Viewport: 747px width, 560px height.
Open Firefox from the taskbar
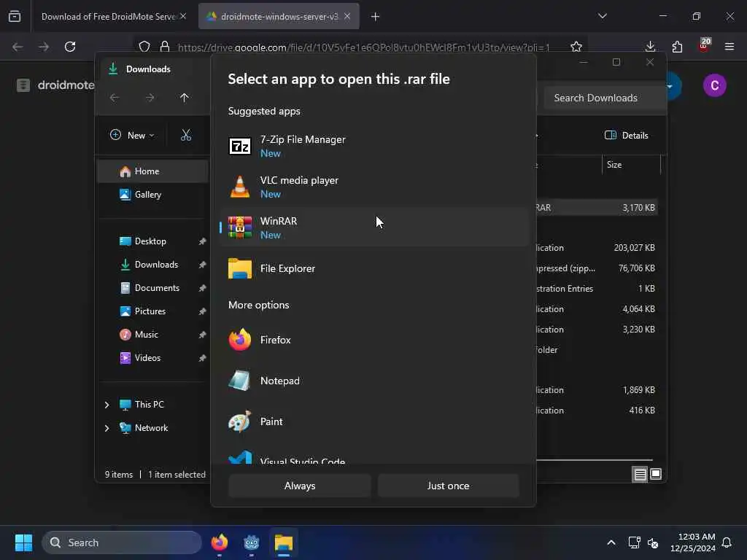220,542
